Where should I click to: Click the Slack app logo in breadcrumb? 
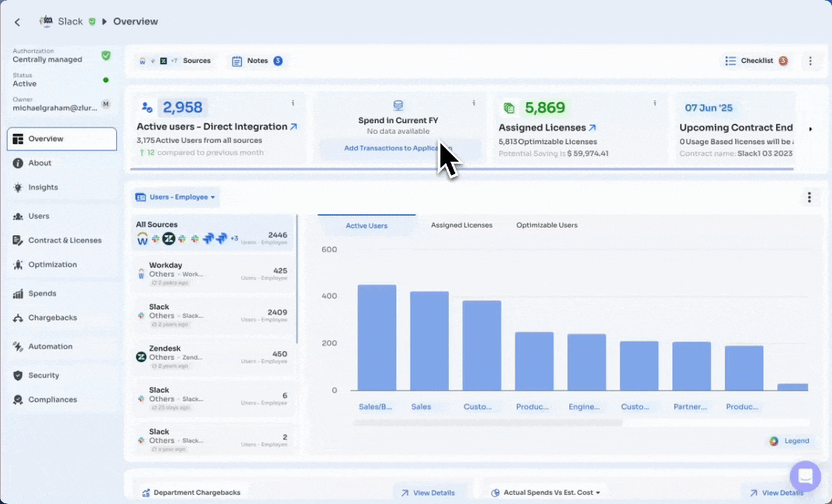[x=47, y=21]
